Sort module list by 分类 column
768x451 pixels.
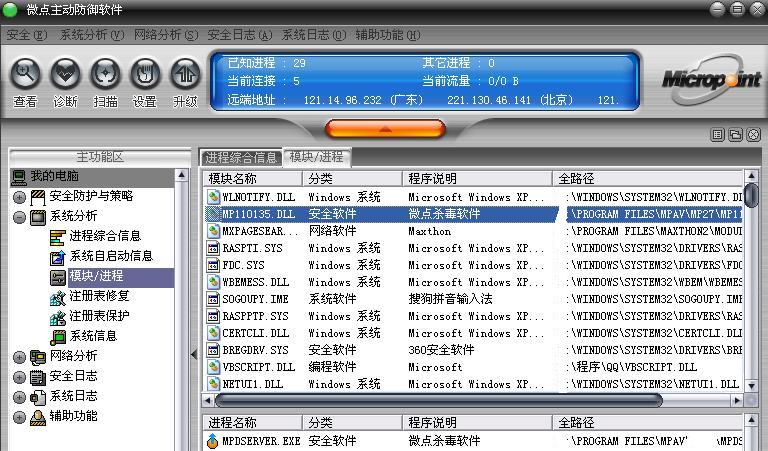click(352, 179)
